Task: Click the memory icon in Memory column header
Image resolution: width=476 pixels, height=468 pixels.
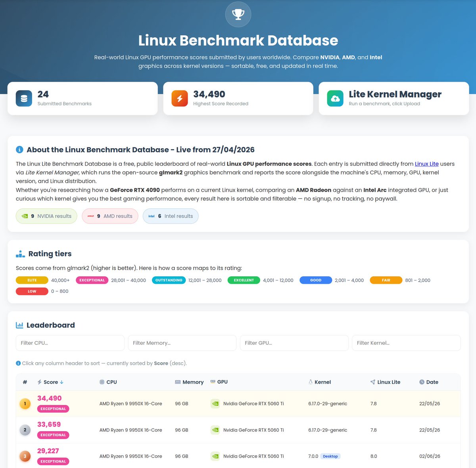Action: pyautogui.click(x=178, y=382)
